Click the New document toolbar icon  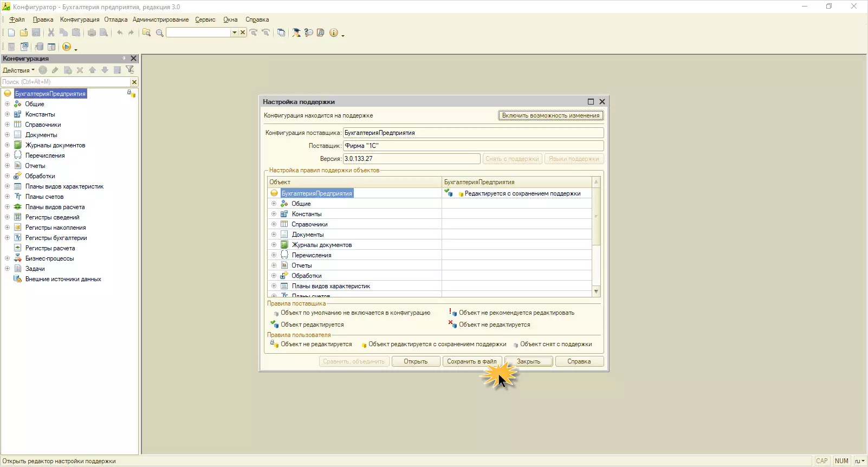(11, 33)
